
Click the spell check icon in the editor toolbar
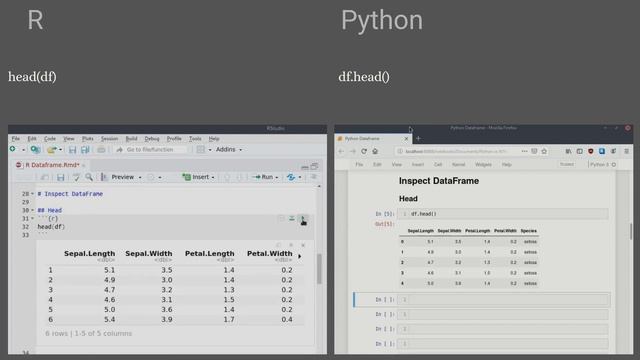(x=76, y=177)
